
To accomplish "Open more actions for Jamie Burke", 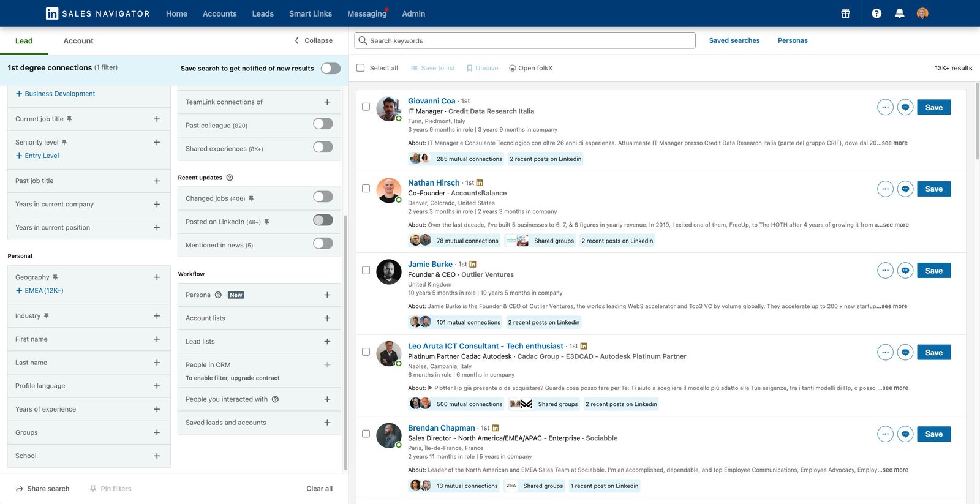I will [885, 271].
